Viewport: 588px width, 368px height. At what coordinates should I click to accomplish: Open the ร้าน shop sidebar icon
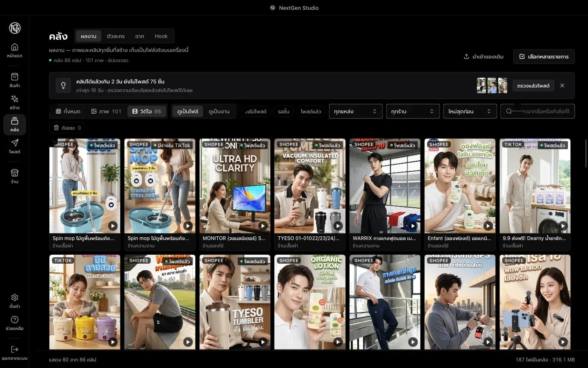[15, 176]
